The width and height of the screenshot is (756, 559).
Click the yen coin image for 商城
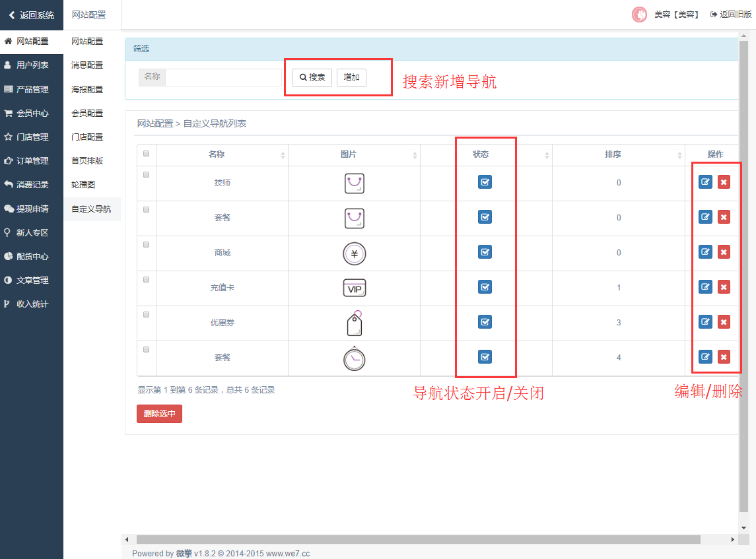tap(354, 253)
